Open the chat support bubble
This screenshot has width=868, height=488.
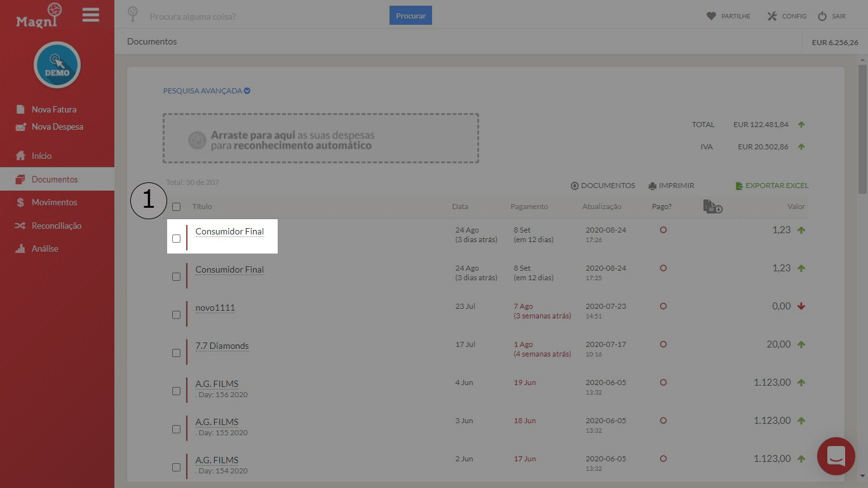(836, 456)
